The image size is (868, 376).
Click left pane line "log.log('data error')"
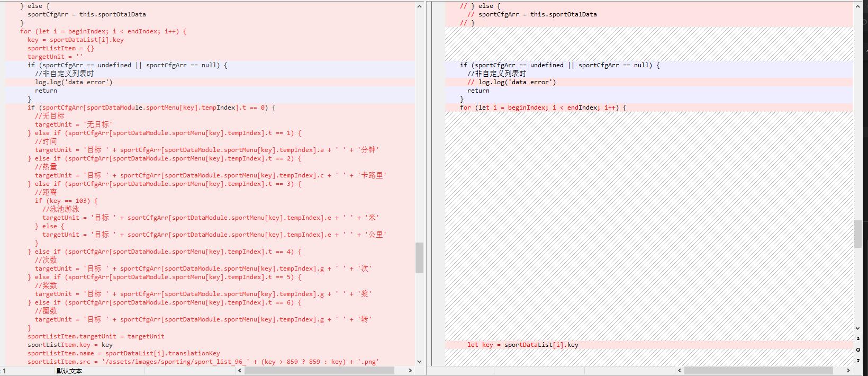74,82
